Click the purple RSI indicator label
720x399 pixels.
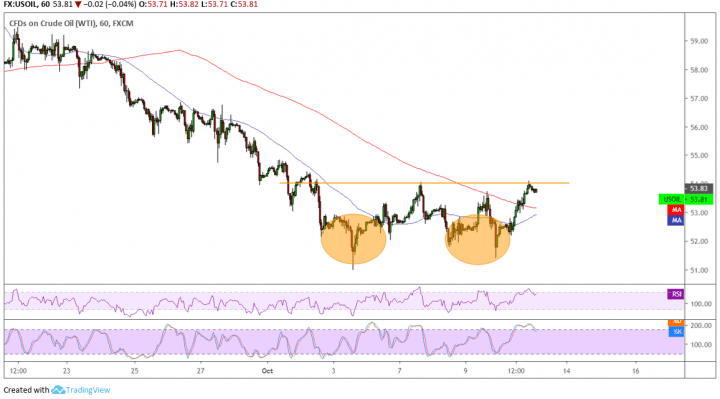click(675, 294)
